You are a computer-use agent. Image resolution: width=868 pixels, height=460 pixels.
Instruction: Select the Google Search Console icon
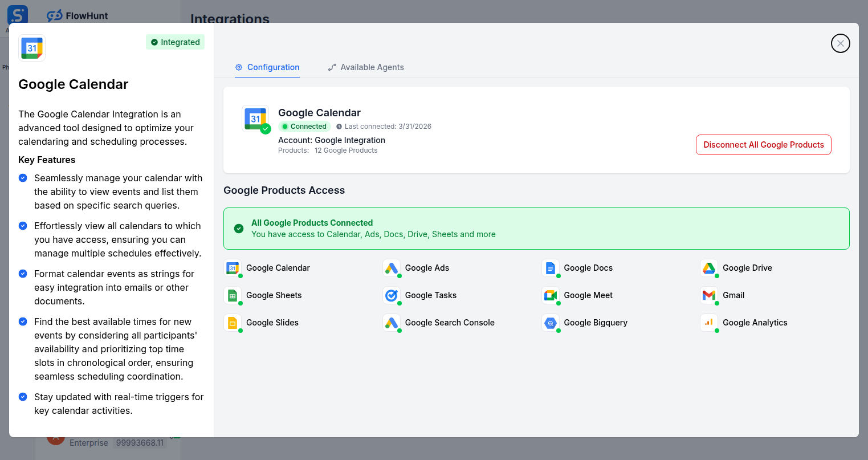[x=392, y=323]
